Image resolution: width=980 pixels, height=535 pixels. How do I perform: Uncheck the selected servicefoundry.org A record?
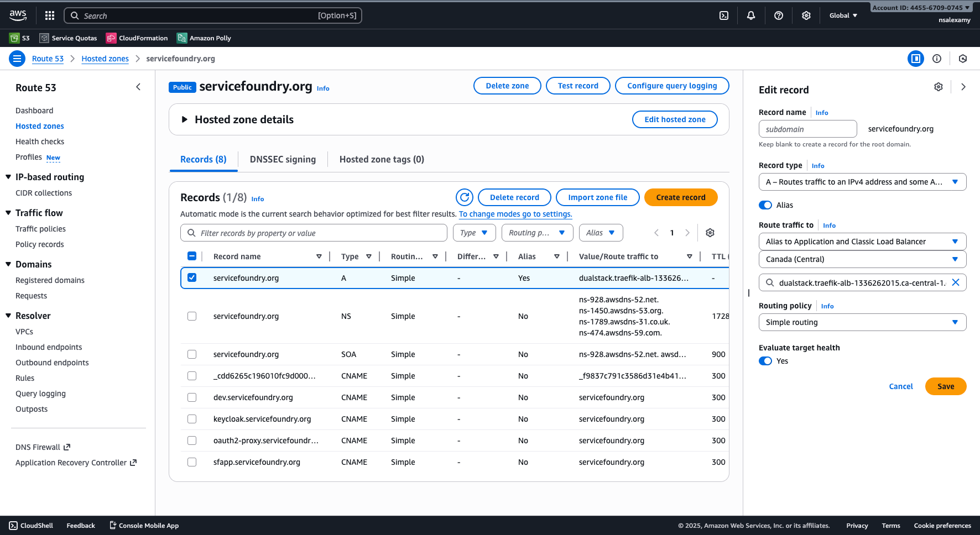(x=192, y=277)
